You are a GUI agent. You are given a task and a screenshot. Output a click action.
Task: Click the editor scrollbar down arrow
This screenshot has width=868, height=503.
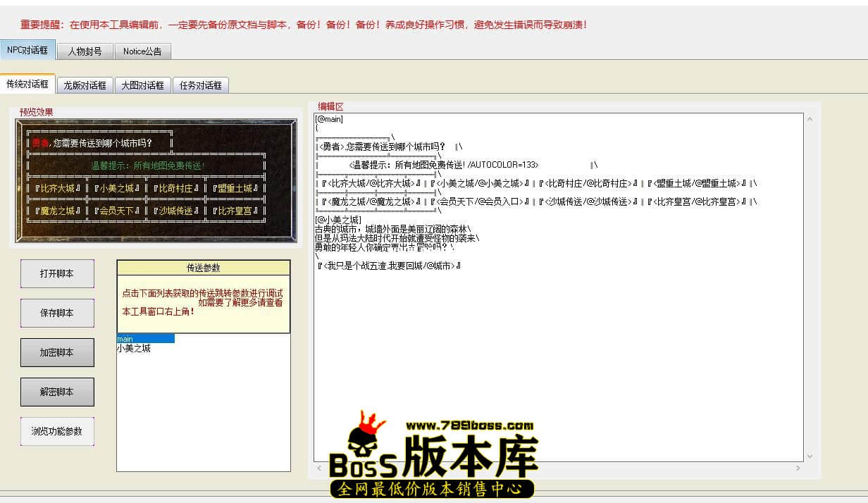pyautogui.click(x=810, y=456)
